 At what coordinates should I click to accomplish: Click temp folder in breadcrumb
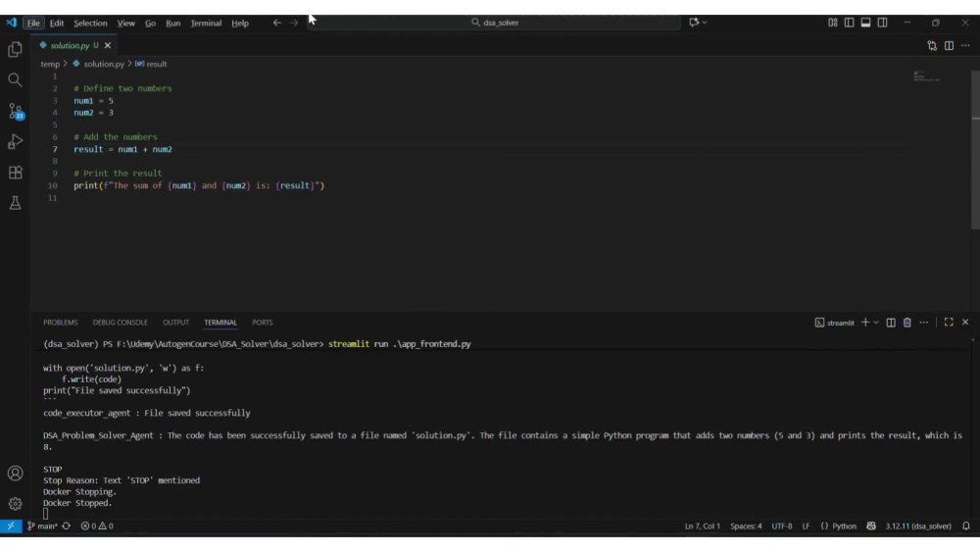coord(50,64)
